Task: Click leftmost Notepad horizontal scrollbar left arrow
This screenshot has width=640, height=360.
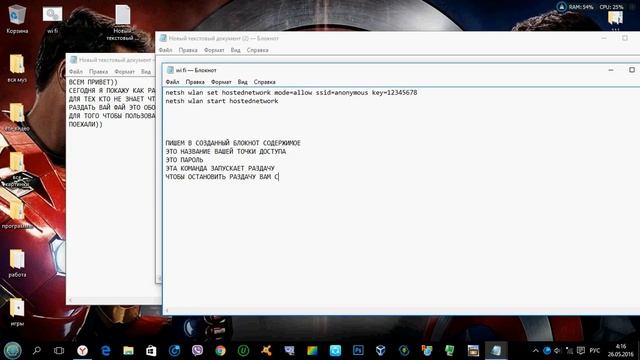Action: click(x=71, y=300)
